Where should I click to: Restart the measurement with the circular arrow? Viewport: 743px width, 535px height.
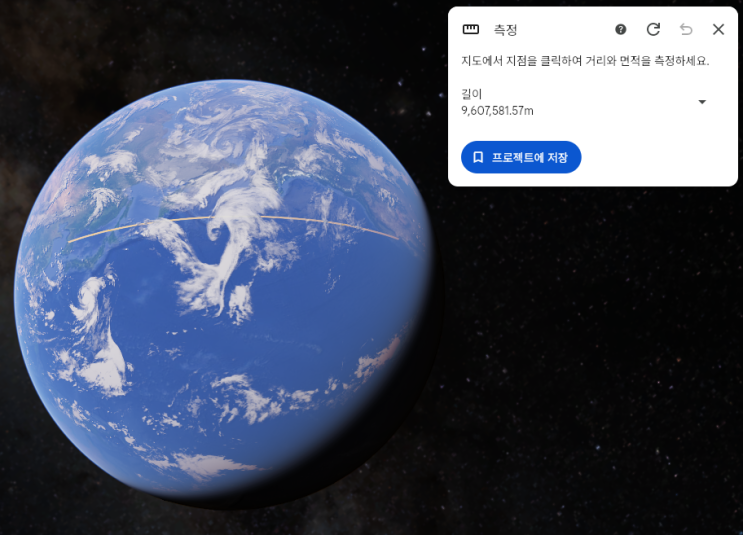pyautogui.click(x=653, y=29)
